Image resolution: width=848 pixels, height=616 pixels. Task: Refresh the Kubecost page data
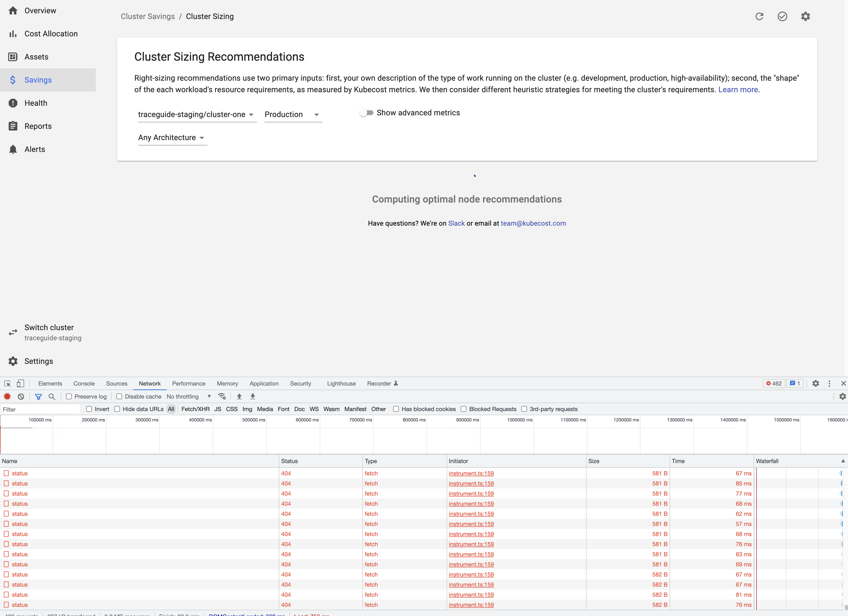point(759,16)
